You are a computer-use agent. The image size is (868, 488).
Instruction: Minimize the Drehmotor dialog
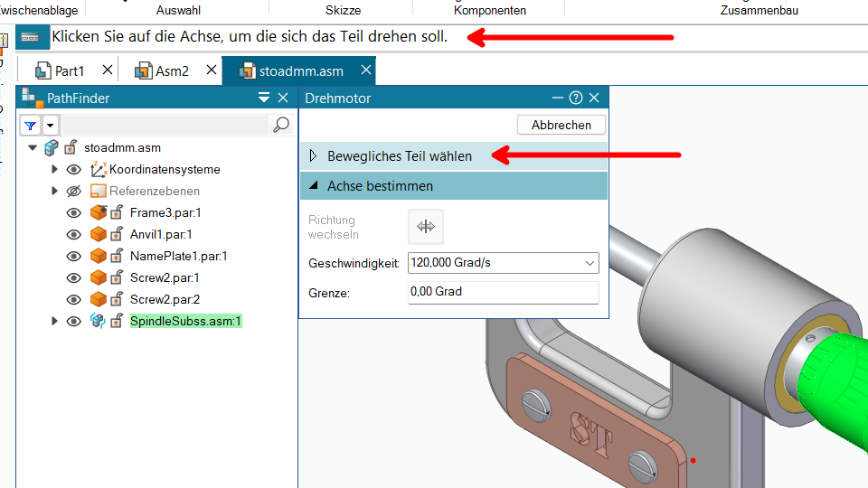(558, 98)
